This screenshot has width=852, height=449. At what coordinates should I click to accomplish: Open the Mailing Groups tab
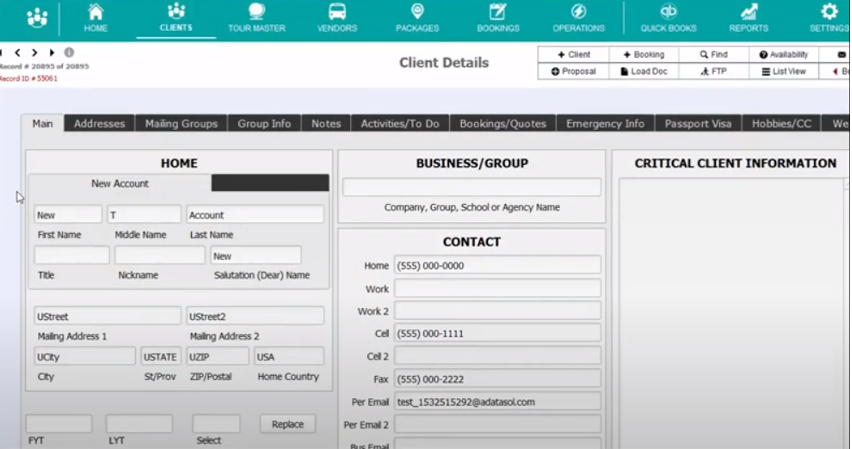click(x=181, y=123)
